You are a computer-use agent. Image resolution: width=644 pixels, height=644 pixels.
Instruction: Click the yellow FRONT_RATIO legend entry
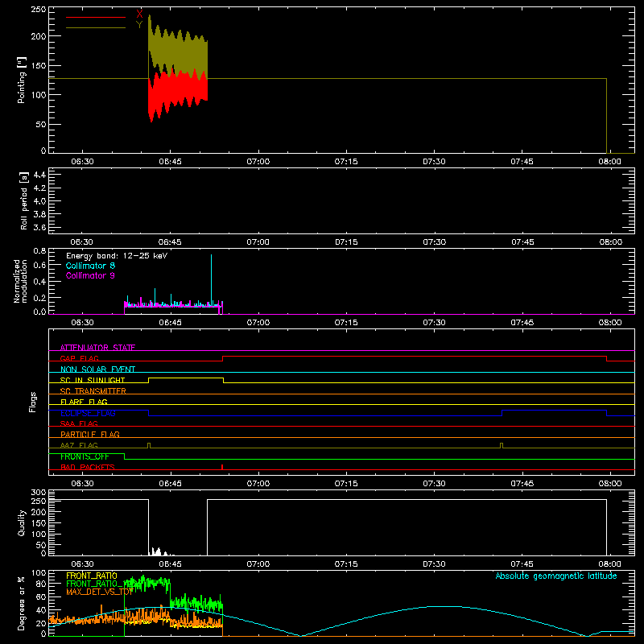[x=92, y=576]
